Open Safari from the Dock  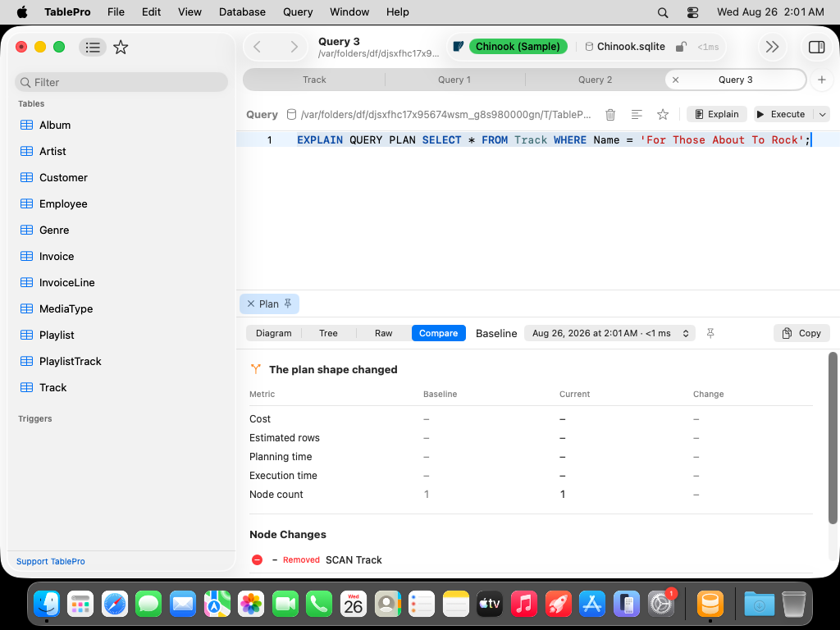[115, 605]
